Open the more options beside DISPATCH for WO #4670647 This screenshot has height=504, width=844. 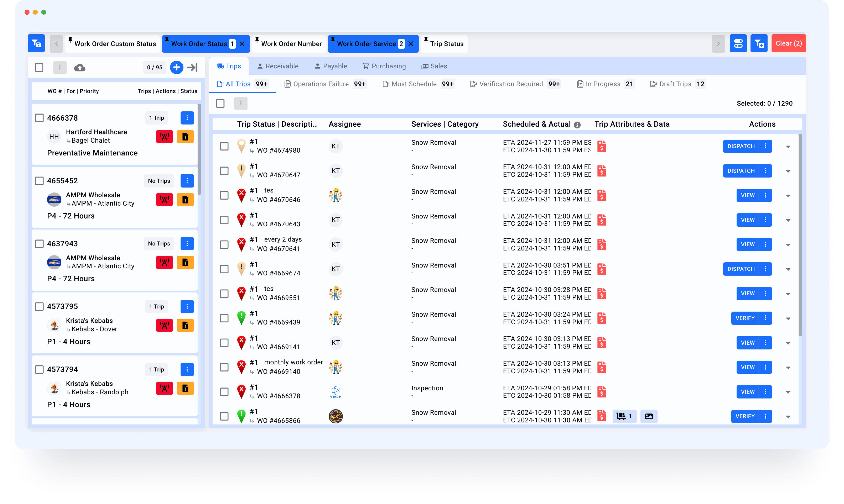766,171
